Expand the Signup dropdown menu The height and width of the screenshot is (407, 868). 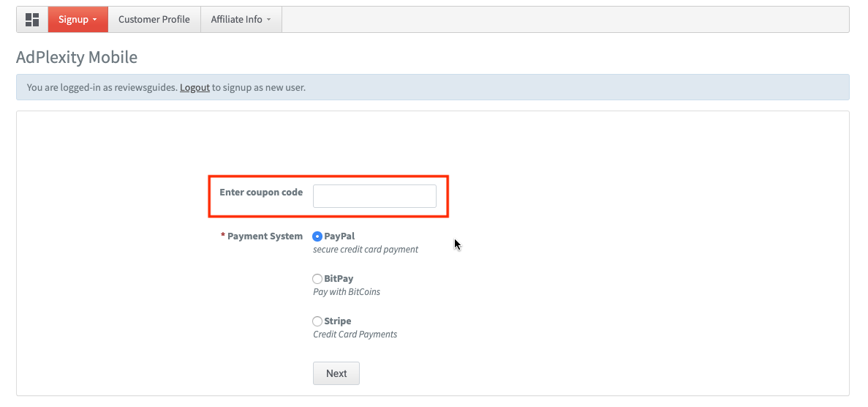coord(78,20)
